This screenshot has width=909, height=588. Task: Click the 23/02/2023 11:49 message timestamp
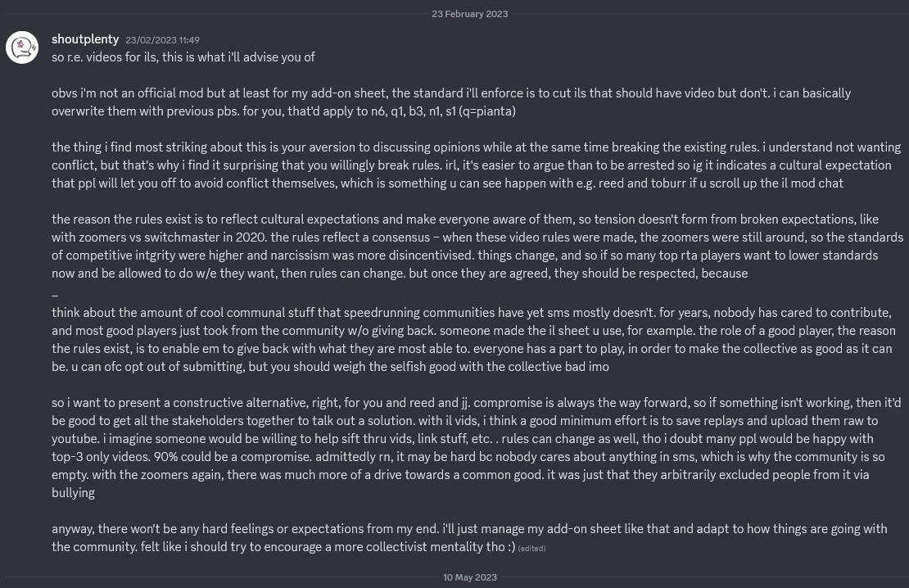pyautogui.click(x=162, y=40)
